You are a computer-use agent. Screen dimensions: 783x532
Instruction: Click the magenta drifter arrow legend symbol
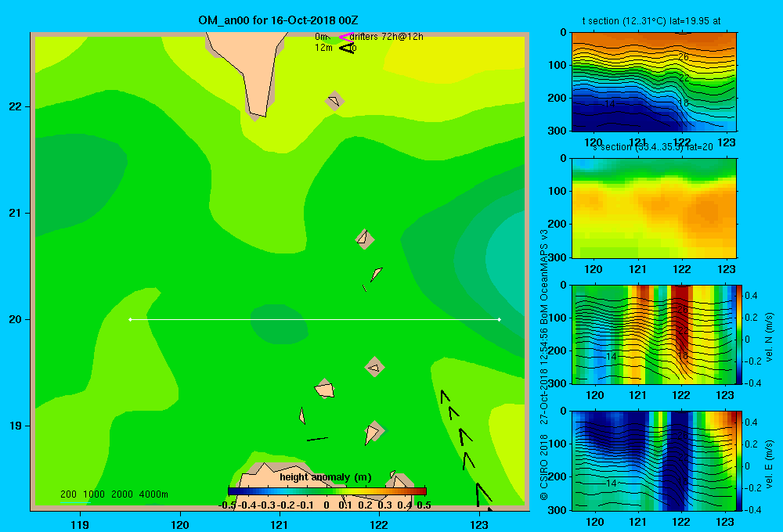point(345,37)
